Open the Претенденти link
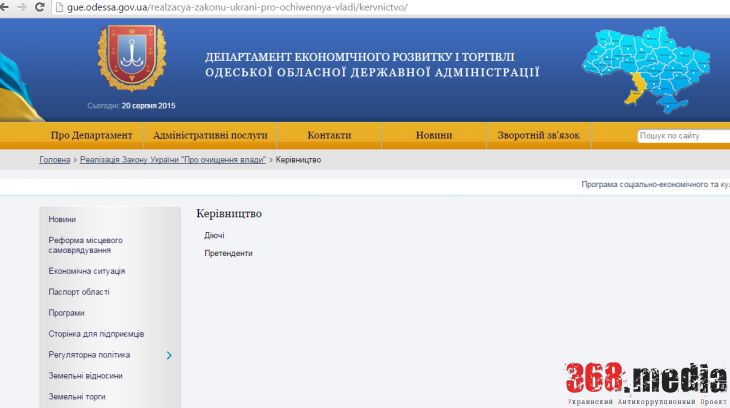 (x=228, y=253)
